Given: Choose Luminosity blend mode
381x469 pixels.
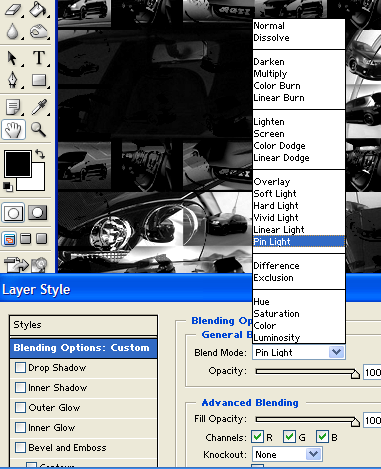Looking at the screenshot, I should pos(299,338).
